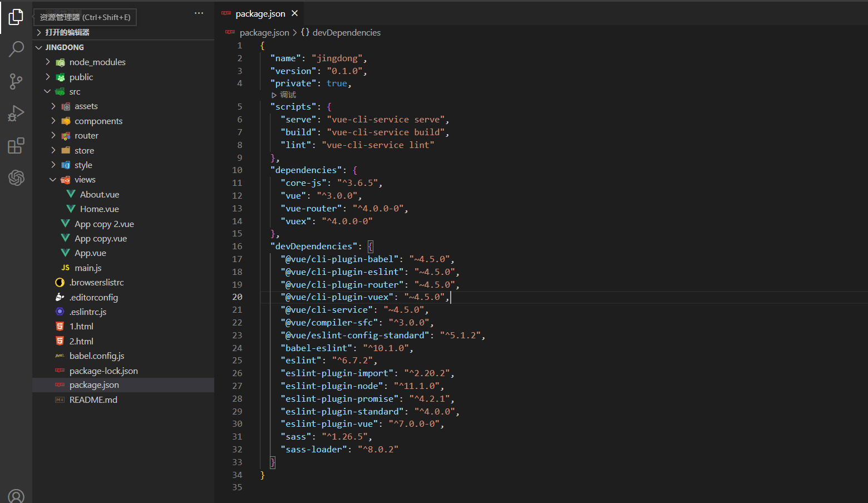Screen dimensions: 868x503
Task: Open the Explorer view in activity bar
Action: [16, 17]
